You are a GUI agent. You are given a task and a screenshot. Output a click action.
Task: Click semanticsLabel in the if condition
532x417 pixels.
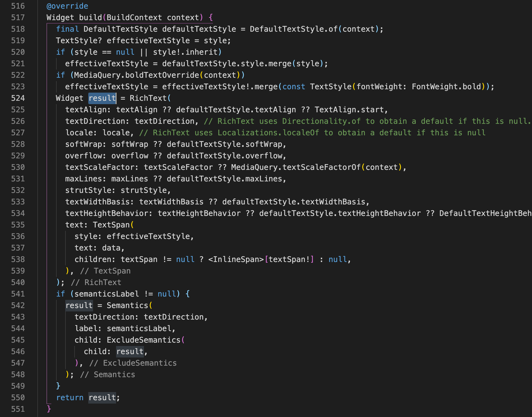click(x=107, y=294)
